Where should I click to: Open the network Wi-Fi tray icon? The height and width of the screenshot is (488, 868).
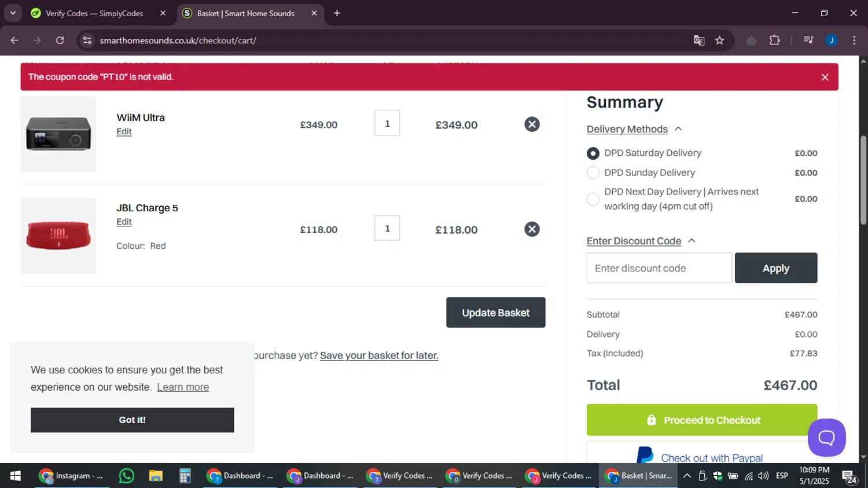749,476
